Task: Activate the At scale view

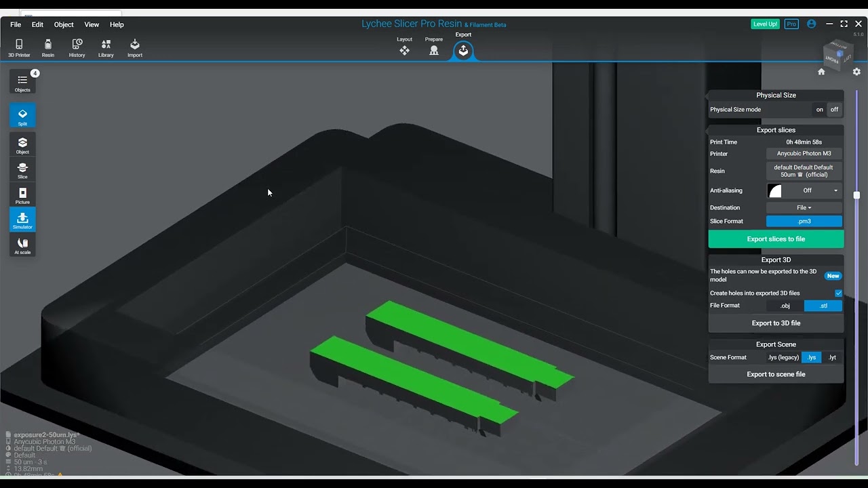Action: click(22, 245)
